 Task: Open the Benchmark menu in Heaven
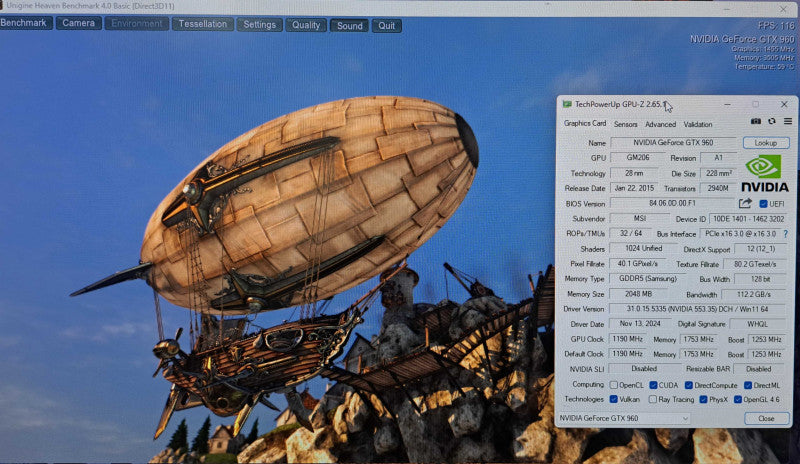26,23
